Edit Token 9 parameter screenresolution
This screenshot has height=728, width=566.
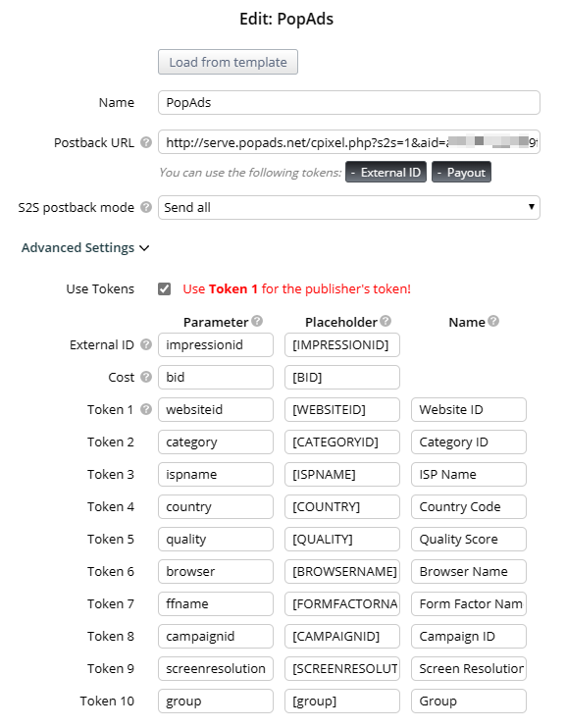click(216, 668)
